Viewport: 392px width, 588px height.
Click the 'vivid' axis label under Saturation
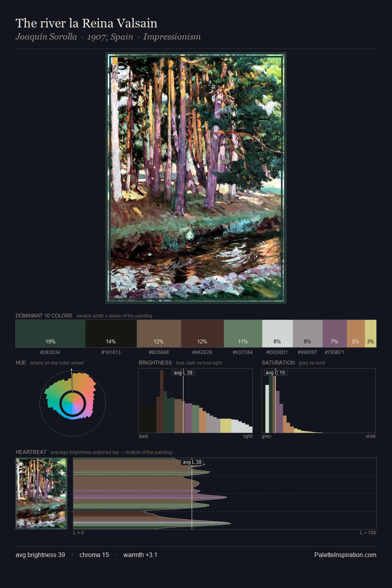click(370, 436)
